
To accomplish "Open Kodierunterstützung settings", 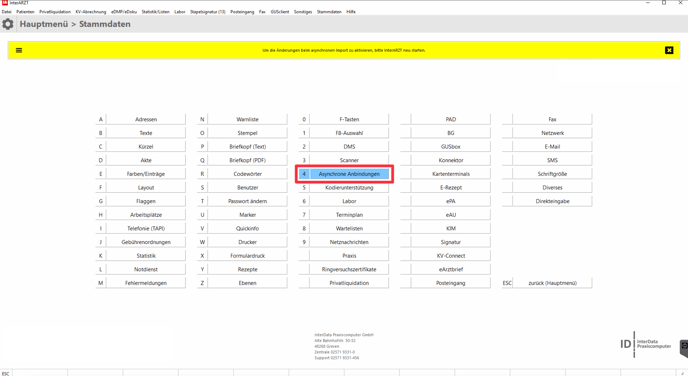I will coord(349,187).
